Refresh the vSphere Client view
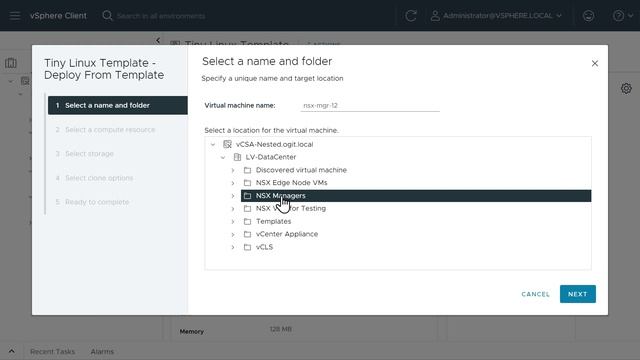This screenshot has width=640, height=360. click(411, 16)
